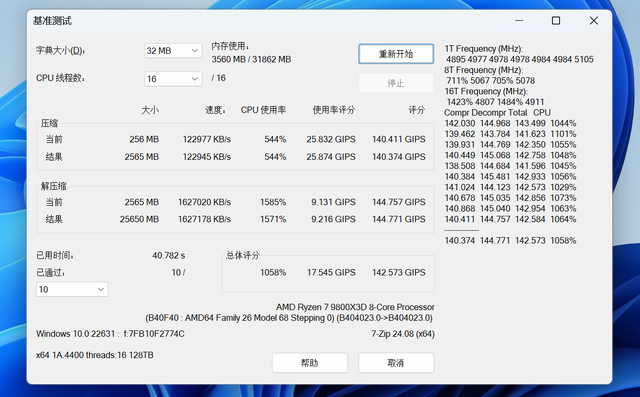Maximize the benchmark window
This screenshot has height=397, width=640.
[x=556, y=21]
